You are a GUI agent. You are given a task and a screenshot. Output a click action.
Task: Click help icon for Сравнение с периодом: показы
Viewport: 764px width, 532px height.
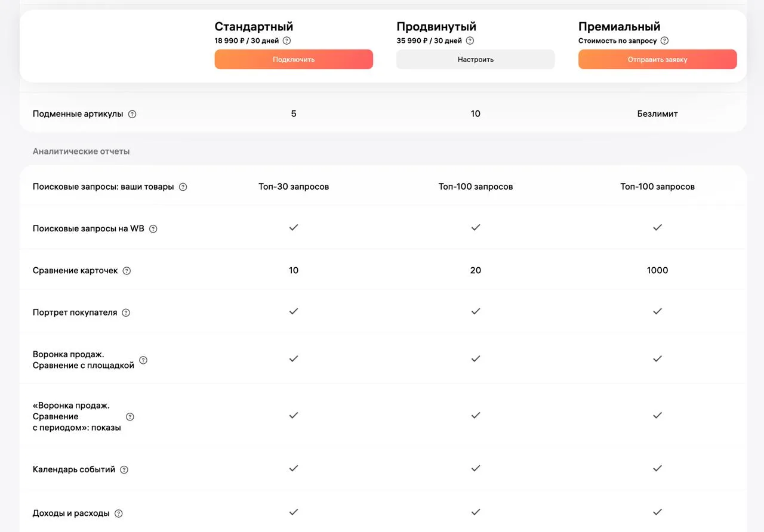[130, 417]
